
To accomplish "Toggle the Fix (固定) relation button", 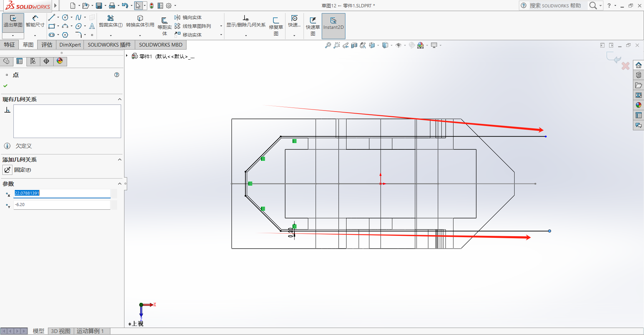I will click(x=7, y=170).
